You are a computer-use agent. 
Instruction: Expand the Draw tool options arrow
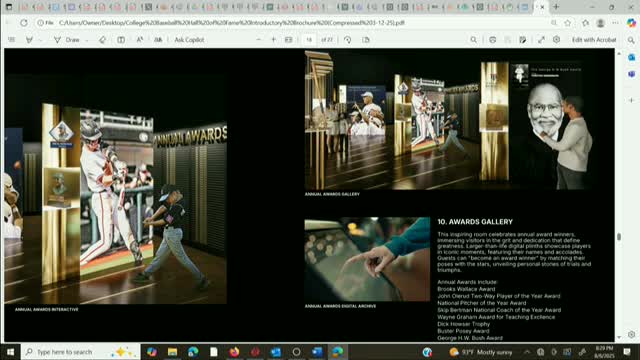pyautogui.click(x=87, y=40)
